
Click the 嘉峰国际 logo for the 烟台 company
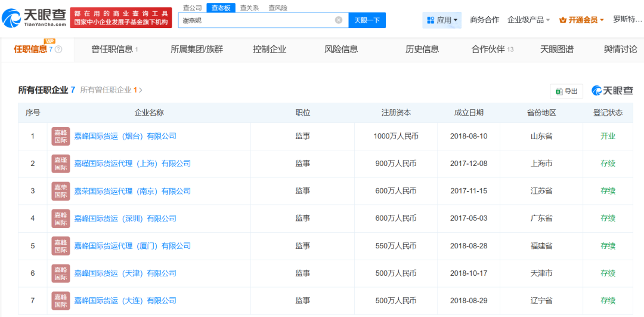[61, 136]
